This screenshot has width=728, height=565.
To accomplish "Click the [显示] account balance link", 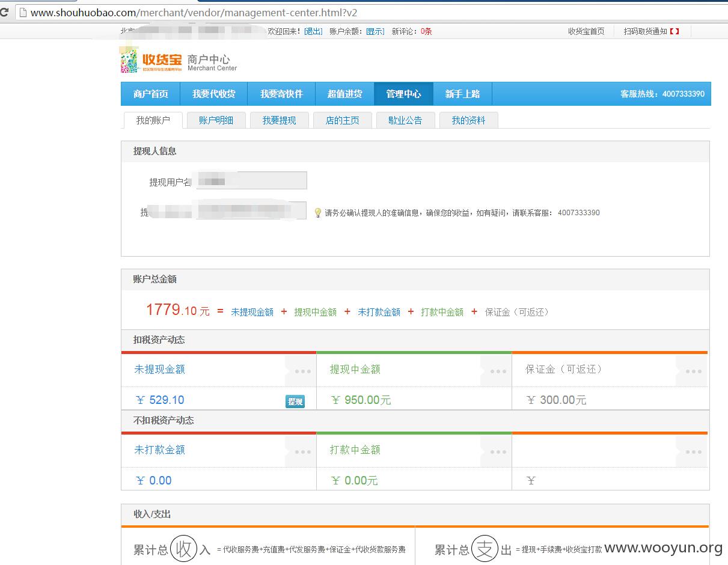I will click(375, 31).
